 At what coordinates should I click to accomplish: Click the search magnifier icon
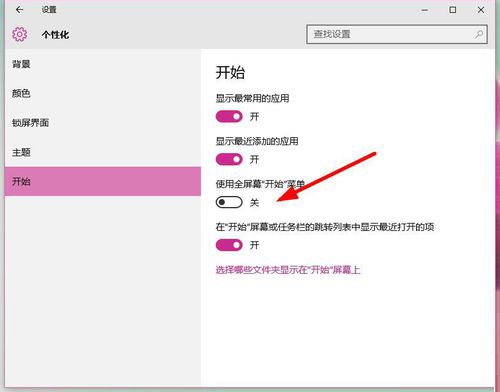coord(479,34)
